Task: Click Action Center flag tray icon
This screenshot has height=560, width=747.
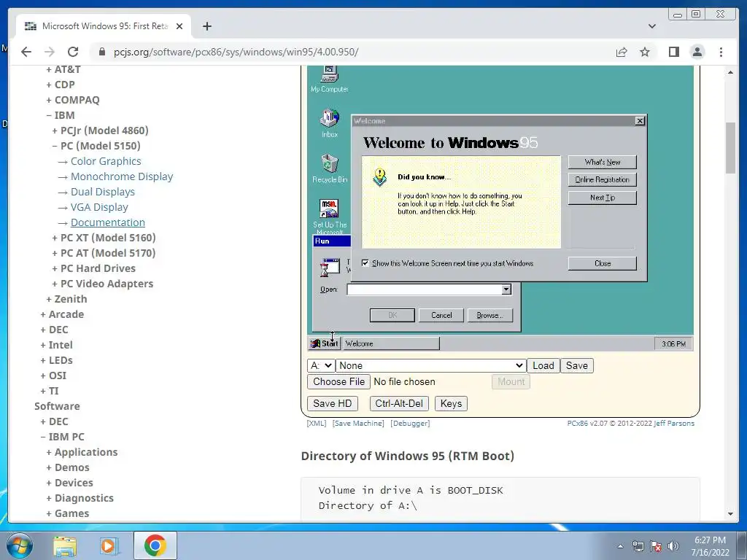Action: (x=656, y=546)
